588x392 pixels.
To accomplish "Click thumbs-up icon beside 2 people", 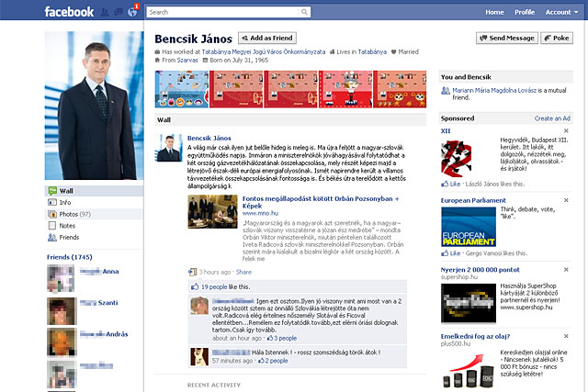I will pyautogui.click(x=261, y=361).
